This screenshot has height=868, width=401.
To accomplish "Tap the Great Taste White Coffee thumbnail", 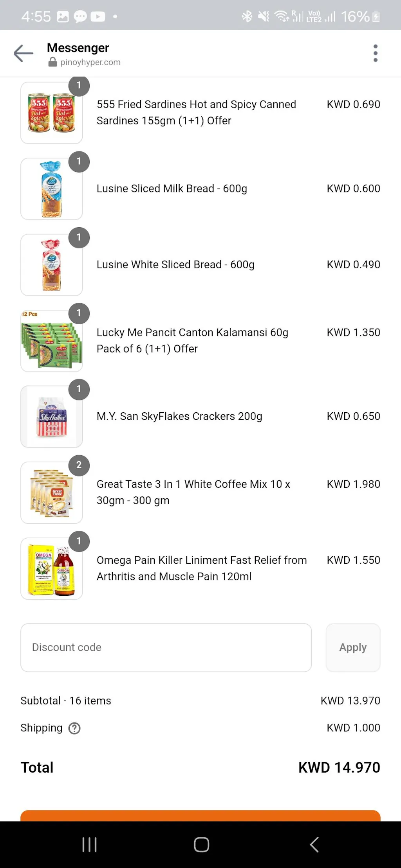I will pyautogui.click(x=52, y=492).
